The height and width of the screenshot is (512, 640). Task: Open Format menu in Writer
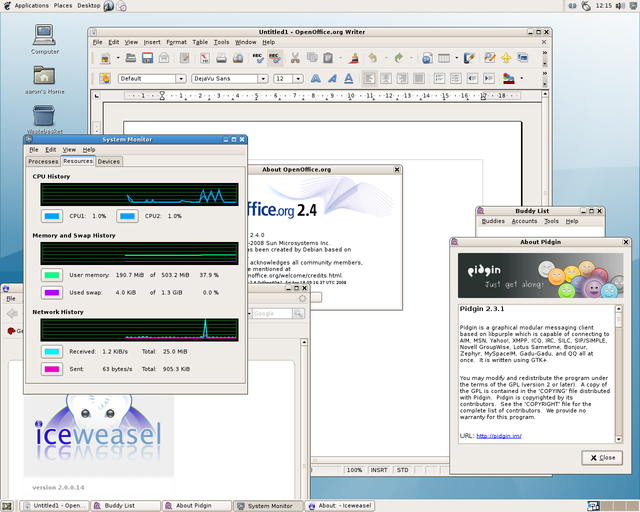tap(176, 42)
